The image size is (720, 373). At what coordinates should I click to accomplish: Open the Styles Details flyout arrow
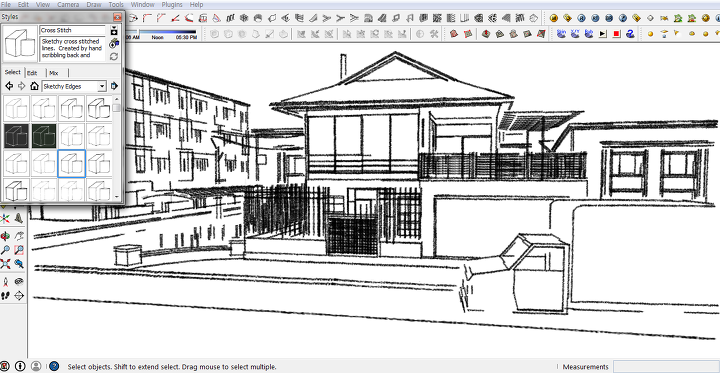[114, 86]
